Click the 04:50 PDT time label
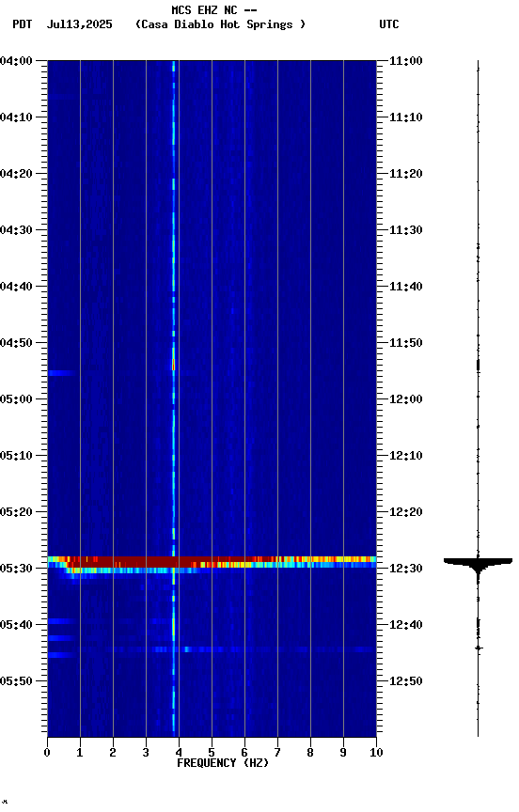 pyautogui.click(x=16, y=343)
